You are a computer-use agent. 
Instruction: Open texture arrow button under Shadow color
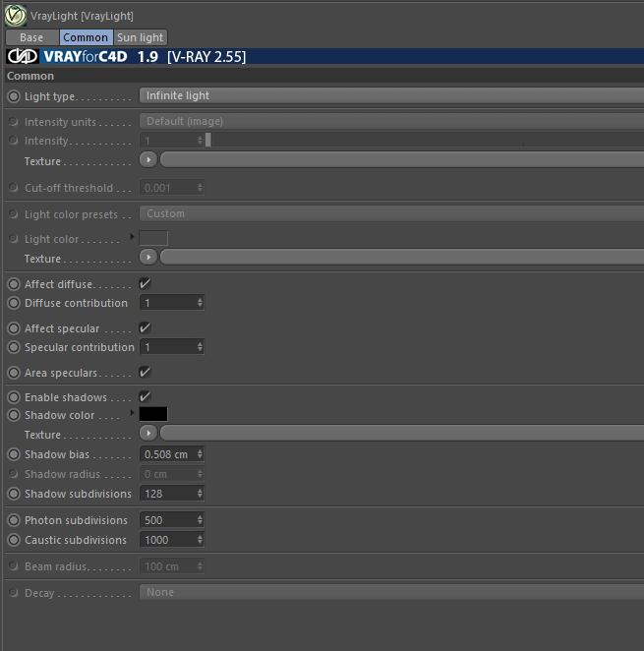(x=148, y=434)
